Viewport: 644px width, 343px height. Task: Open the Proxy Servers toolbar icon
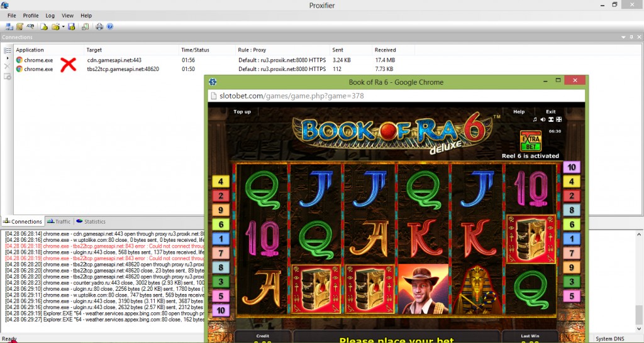coord(9,26)
